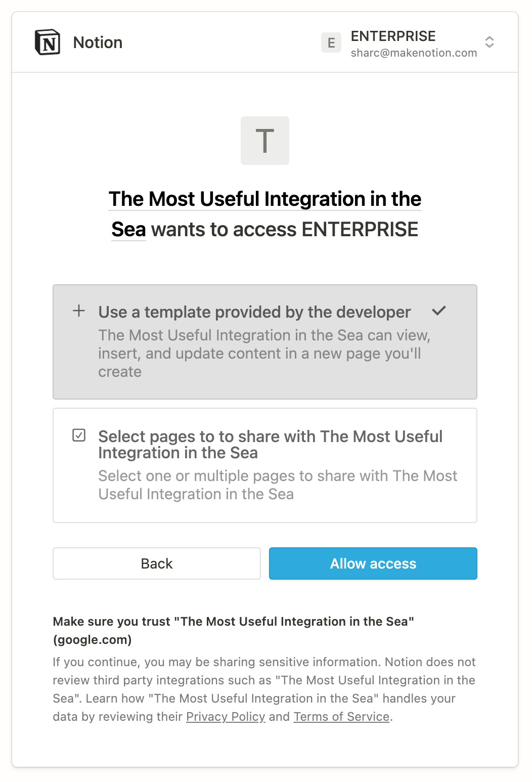The height and width of the screenshot is (782, 532).
Task: Open the Terms of Service link
Action: (x=342, y=717)
